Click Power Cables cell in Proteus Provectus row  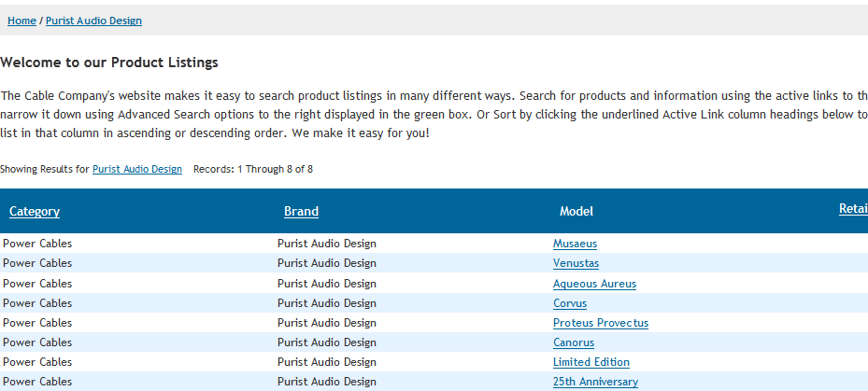pos(37,323)
